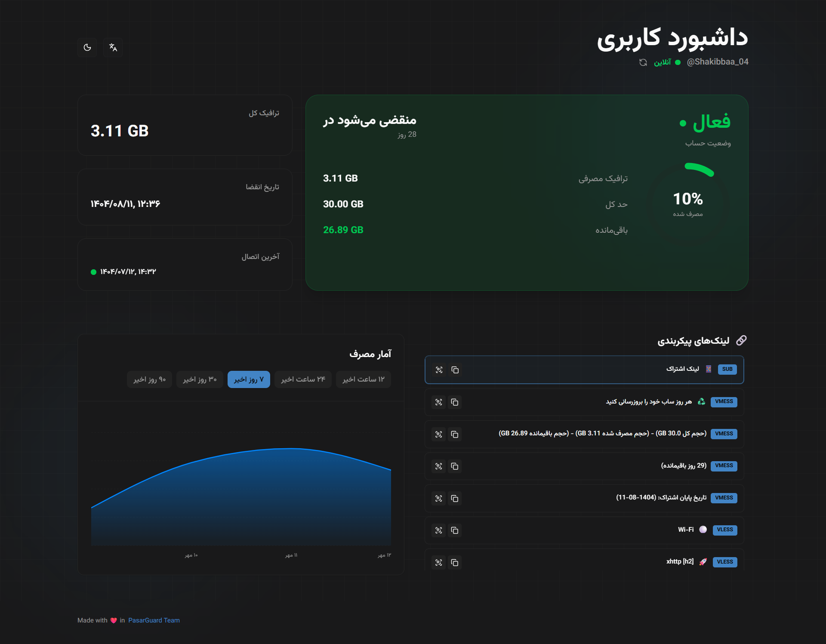Open the language translation switcher

[113, 47]
